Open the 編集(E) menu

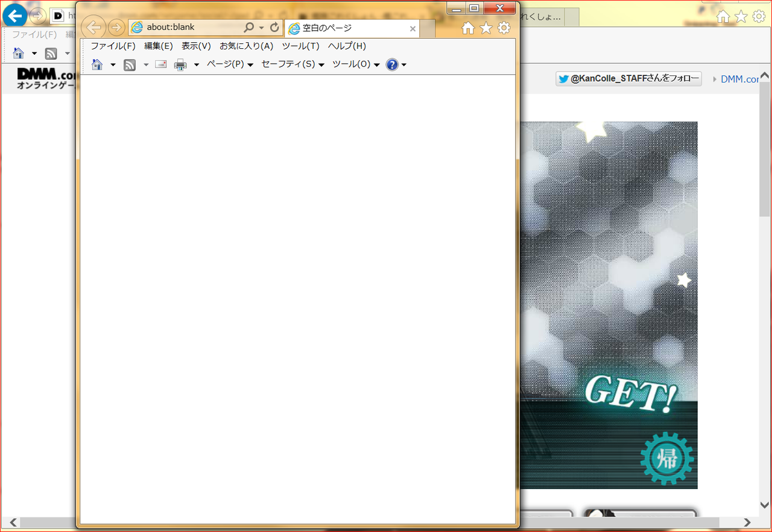click(159, 46)
